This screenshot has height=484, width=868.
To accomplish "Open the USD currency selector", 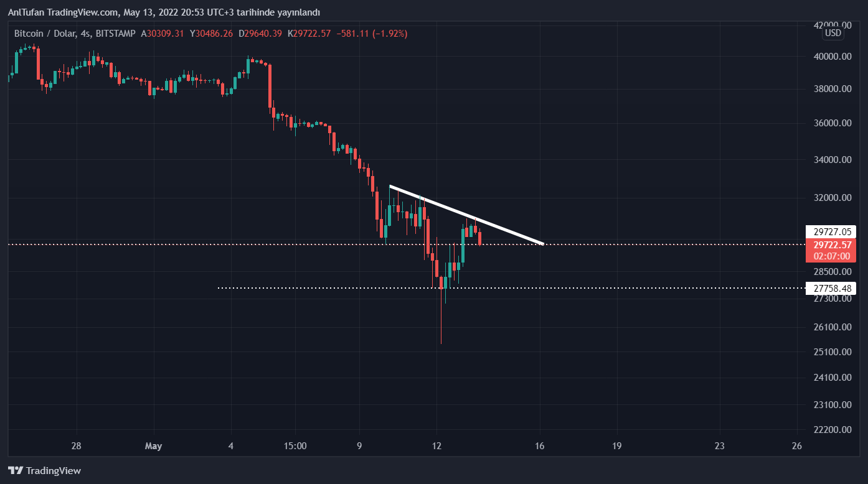I will point(833,33).
